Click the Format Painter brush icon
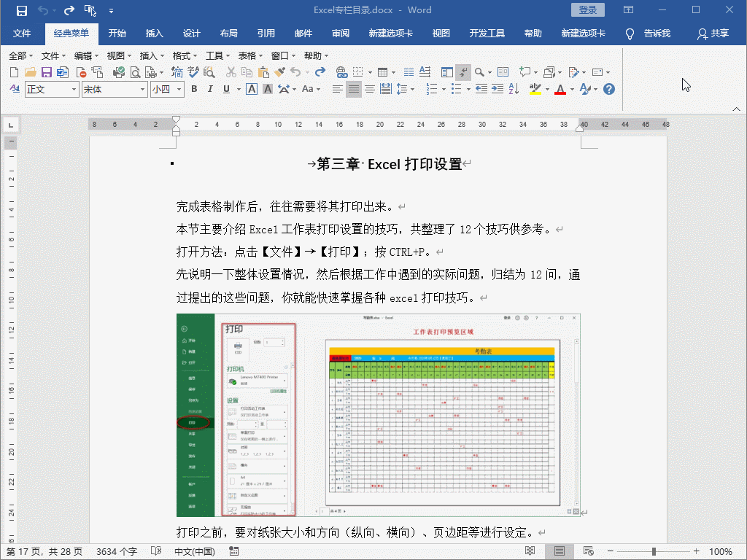 [279, 72]
